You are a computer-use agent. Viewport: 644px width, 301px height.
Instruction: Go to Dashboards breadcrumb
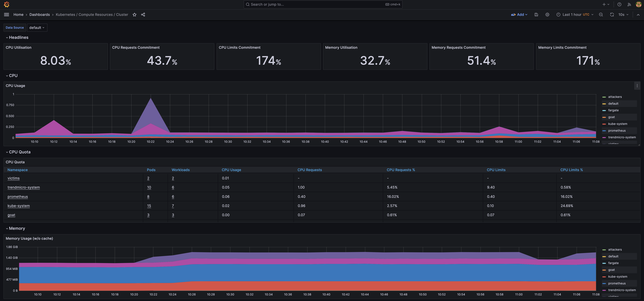tap(40, 15)
